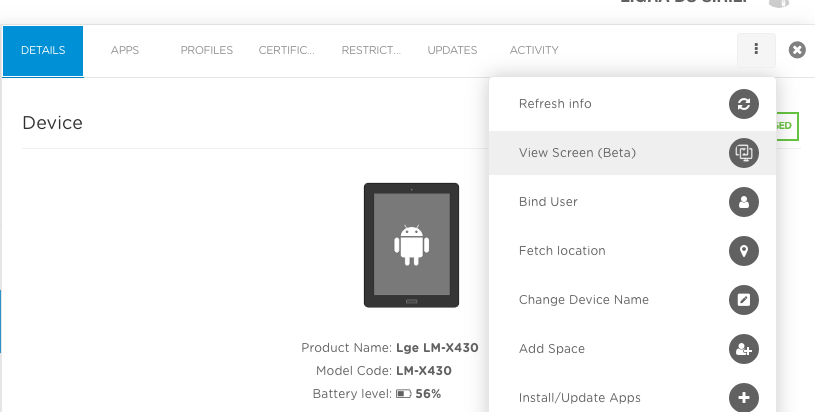815x412 pixels.
Task: Click the View Screen monitor icon
Action: coord(744,153)
